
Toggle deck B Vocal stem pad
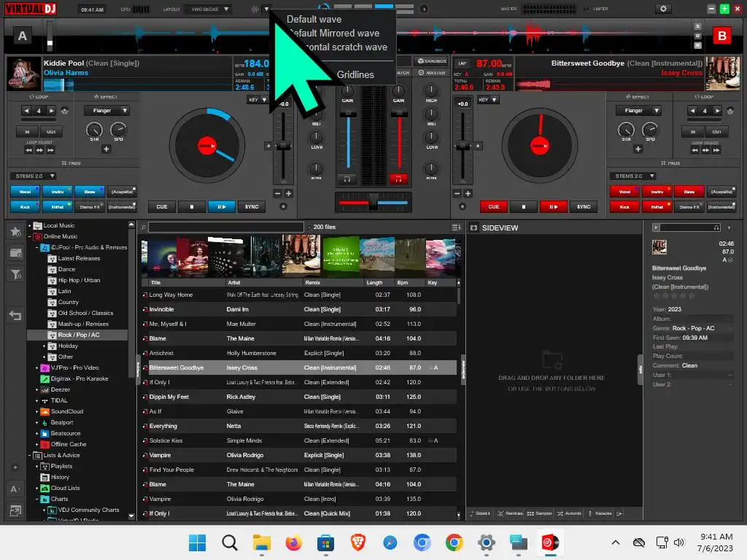tap(624, 192)
